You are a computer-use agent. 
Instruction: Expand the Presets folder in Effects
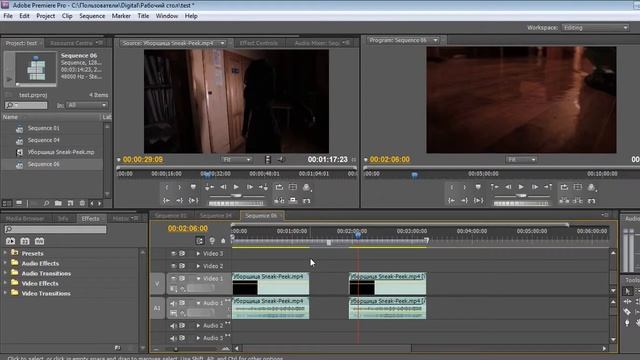point(5,253)
